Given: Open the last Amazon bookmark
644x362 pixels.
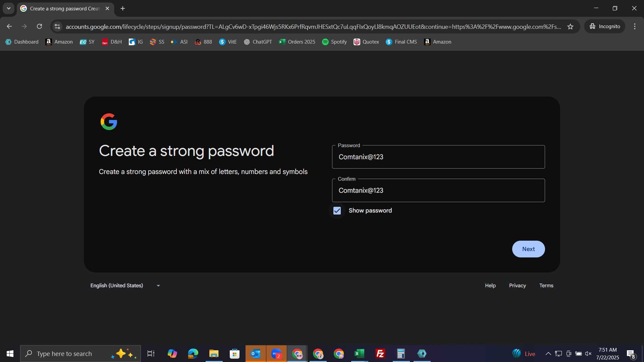Looking at the screenshot, I should [438, 42].
